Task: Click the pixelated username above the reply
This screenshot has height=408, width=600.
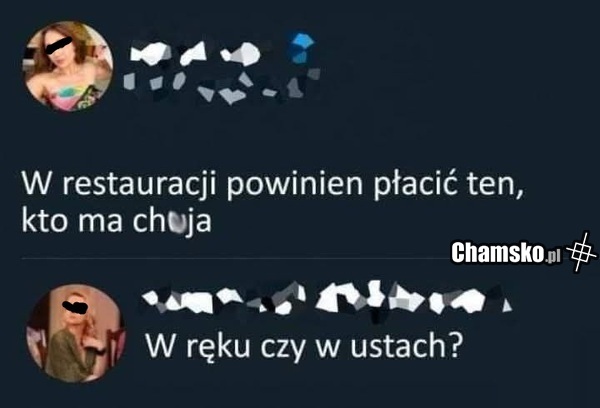Action: coord(327,298)
